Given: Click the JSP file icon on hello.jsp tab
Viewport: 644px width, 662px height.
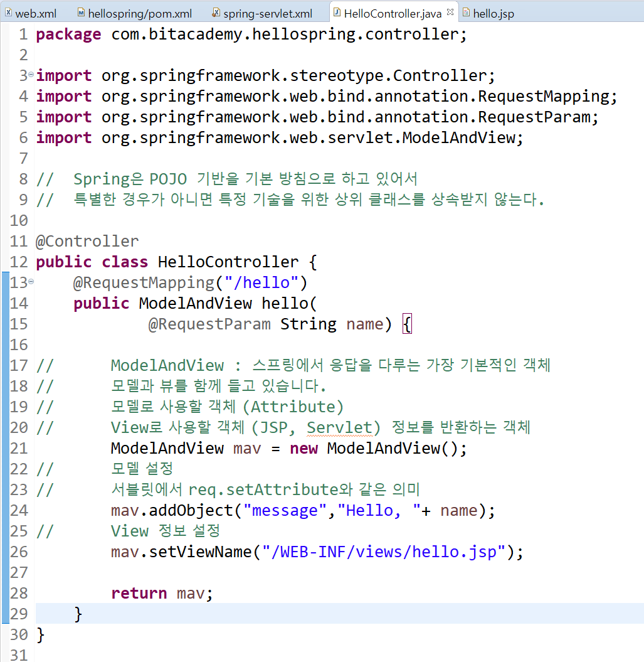Looking at the screenshot, I should 466,13.
